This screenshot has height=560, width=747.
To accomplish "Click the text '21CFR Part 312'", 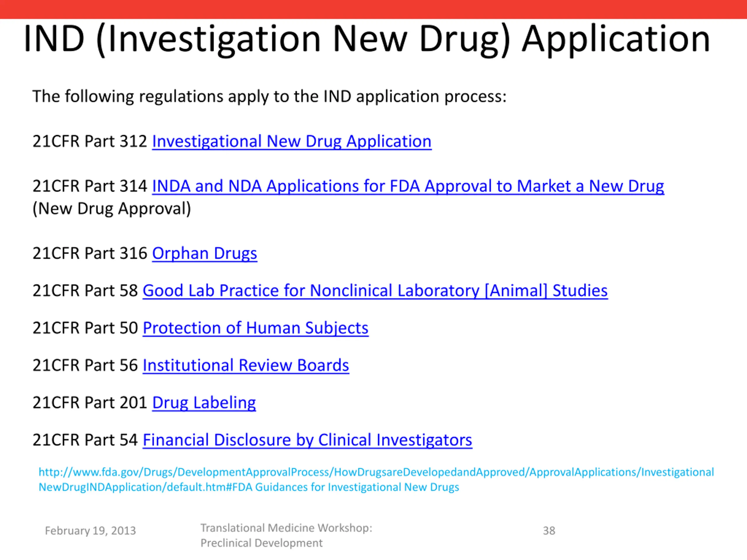I will tap(90, 141).
